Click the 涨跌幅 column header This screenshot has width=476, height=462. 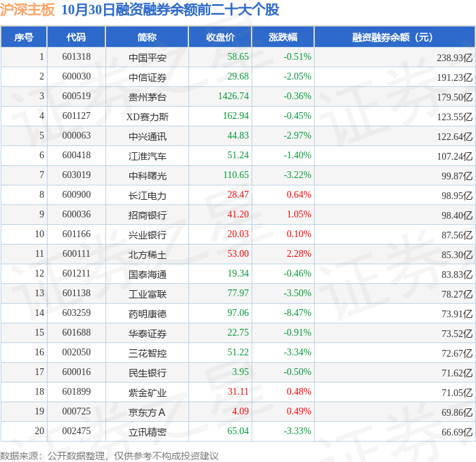pos(283,37)
